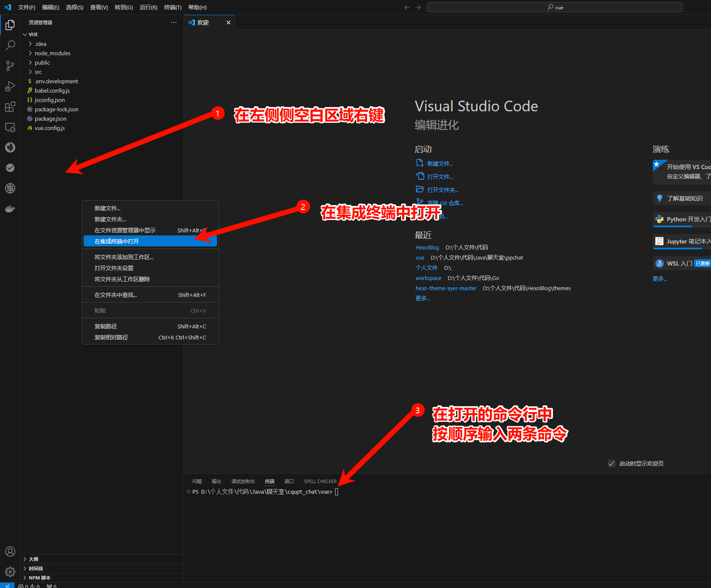Open the 了解基础知识 walkthrough
Screen dimensions: 711x588
682,198
